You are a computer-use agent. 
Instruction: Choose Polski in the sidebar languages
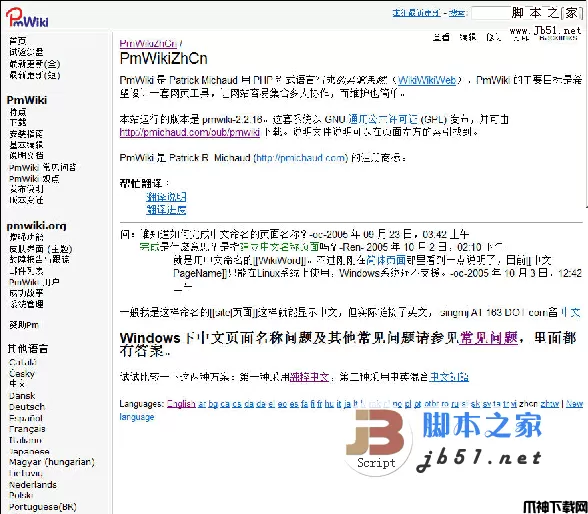click(x=21, y=495)
